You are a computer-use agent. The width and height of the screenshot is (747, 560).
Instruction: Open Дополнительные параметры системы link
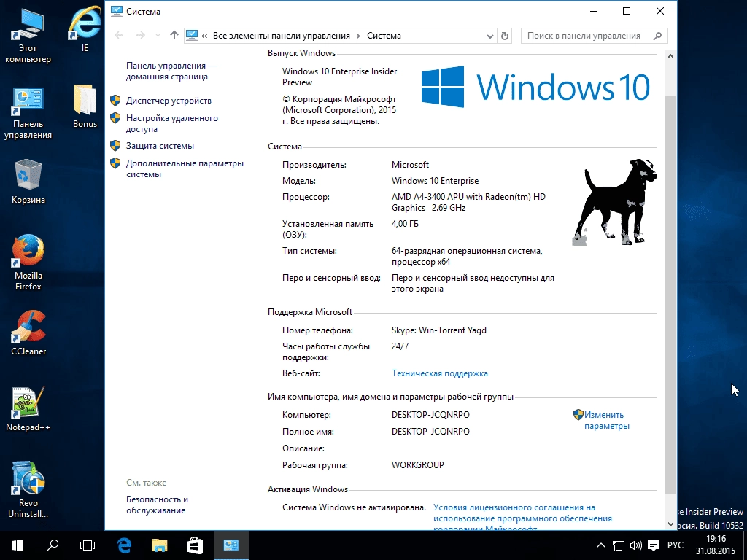point(185,168)
